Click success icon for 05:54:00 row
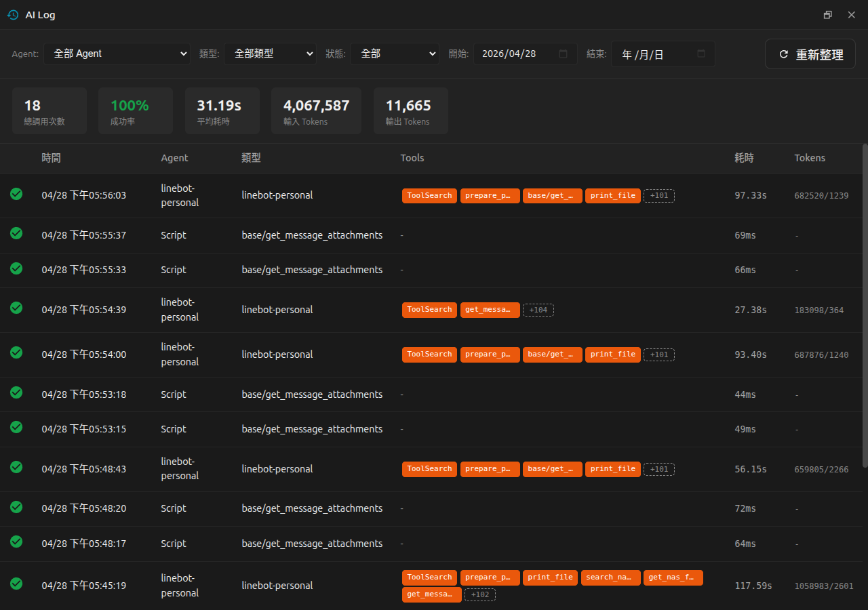Viewport: 868px width, 610px height. coord(16,352)
